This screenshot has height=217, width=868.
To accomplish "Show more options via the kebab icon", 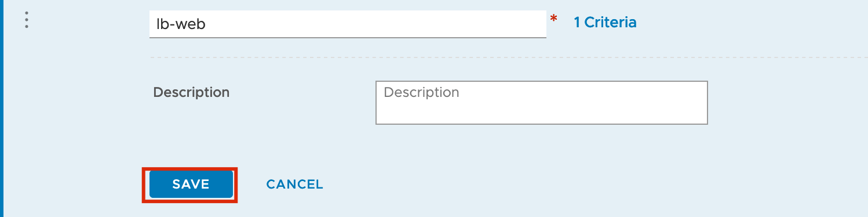I will tap(27, 20).
